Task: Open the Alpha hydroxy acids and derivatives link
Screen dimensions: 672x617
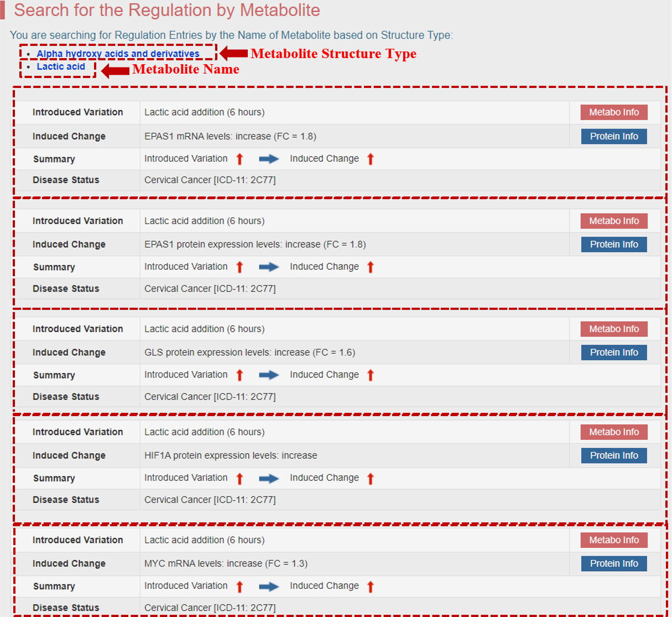Action: click(x=118, y=54)
